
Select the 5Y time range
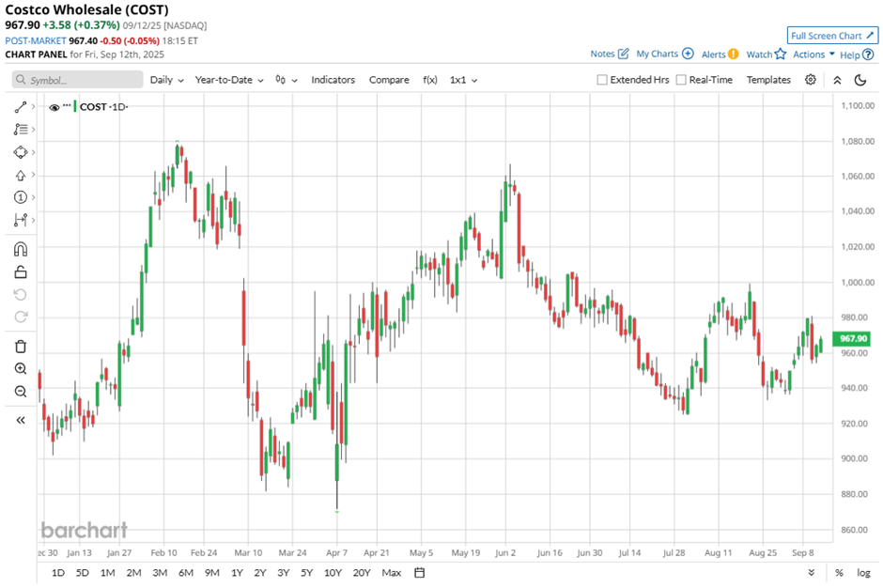coord(306,573)
